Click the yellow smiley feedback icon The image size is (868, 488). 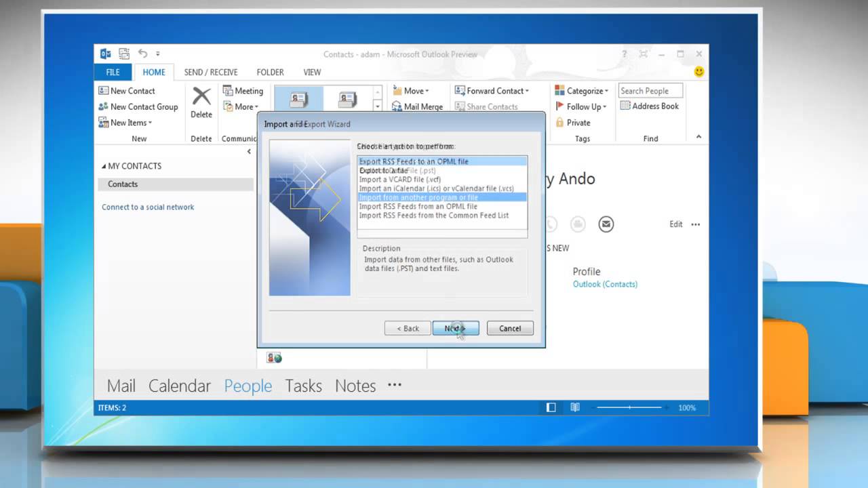pyautogui.click(x=699, y=72)
